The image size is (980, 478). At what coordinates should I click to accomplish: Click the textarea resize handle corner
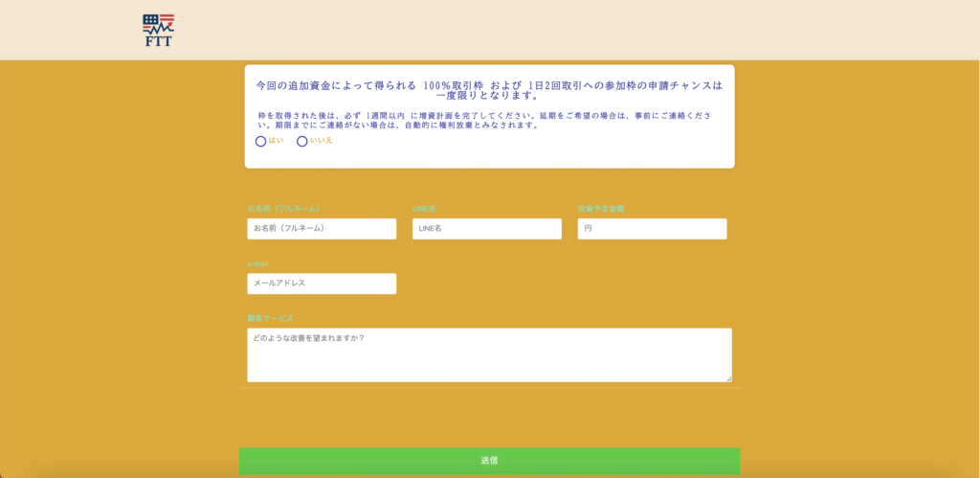coord(728,377)
